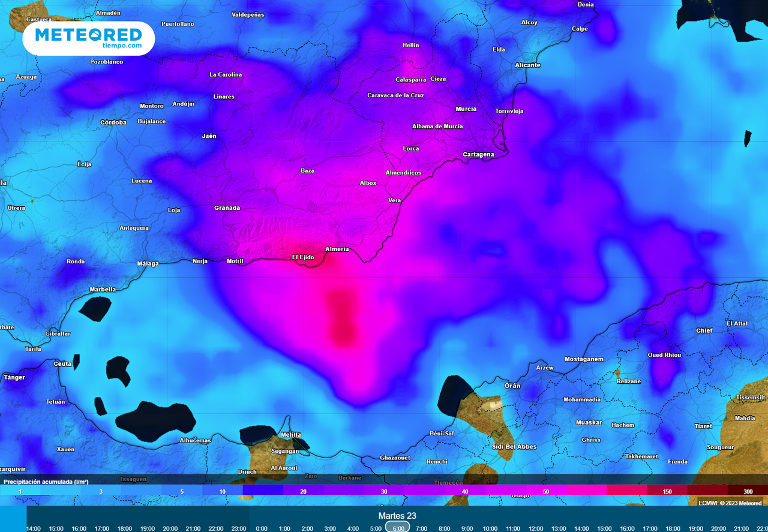The image size is (768, 532).
Task: Click the Ceuta city label
Action: click(x=62, y=364)
